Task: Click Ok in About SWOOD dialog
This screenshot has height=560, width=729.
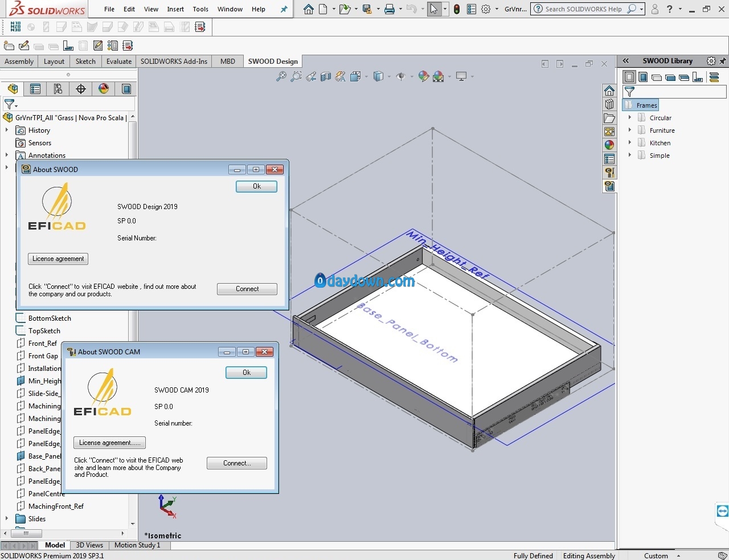Action: (257, 186)
